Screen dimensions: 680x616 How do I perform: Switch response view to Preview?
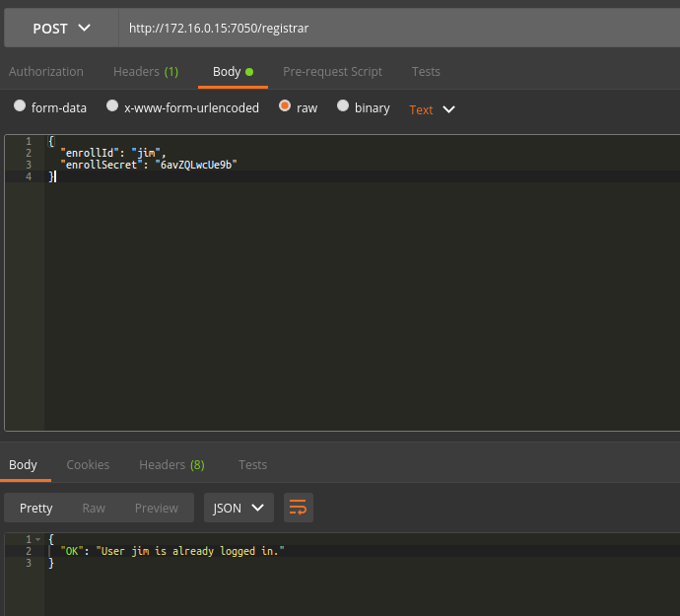pos(157,508)
